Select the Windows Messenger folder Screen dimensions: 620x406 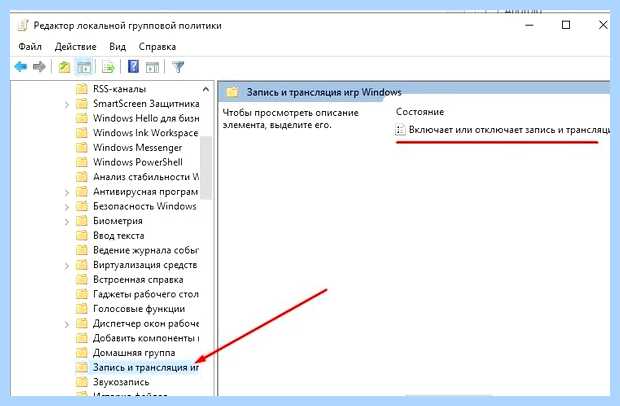click(138, 147)
